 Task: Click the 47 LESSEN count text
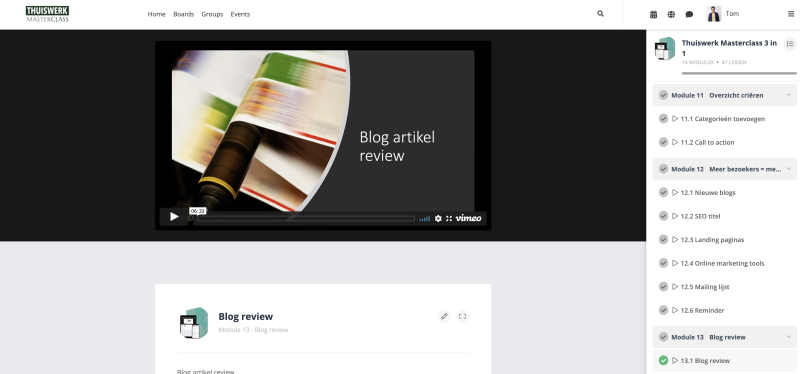734,62
